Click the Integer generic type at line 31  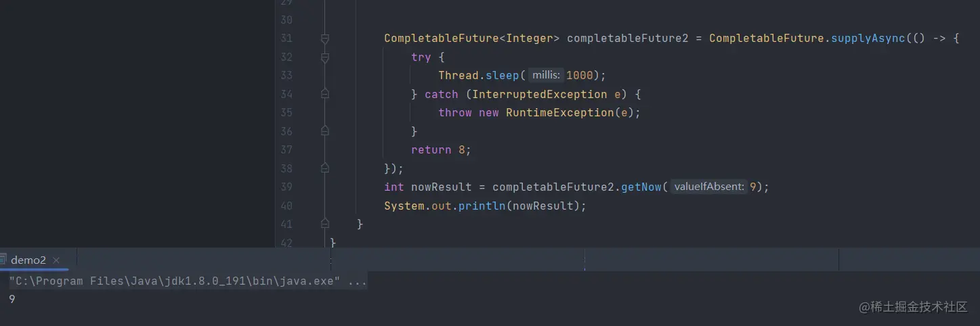[530, 39]
